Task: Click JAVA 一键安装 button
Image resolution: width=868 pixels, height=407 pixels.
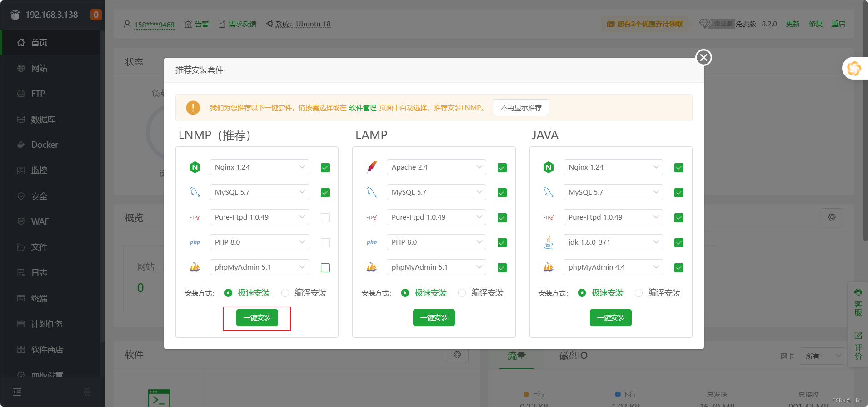Action: 610,318
